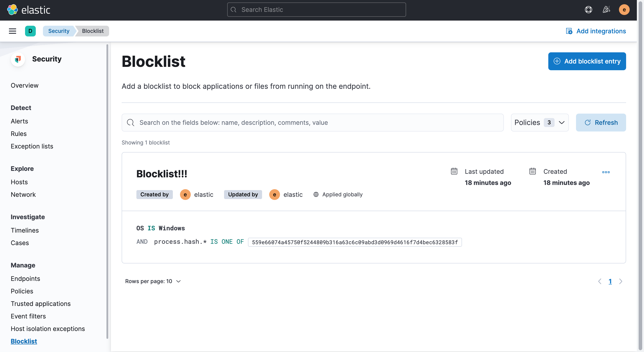Focus the blocklist search field
This screenshot has height=352, width=644.
[x=313, y=123]
